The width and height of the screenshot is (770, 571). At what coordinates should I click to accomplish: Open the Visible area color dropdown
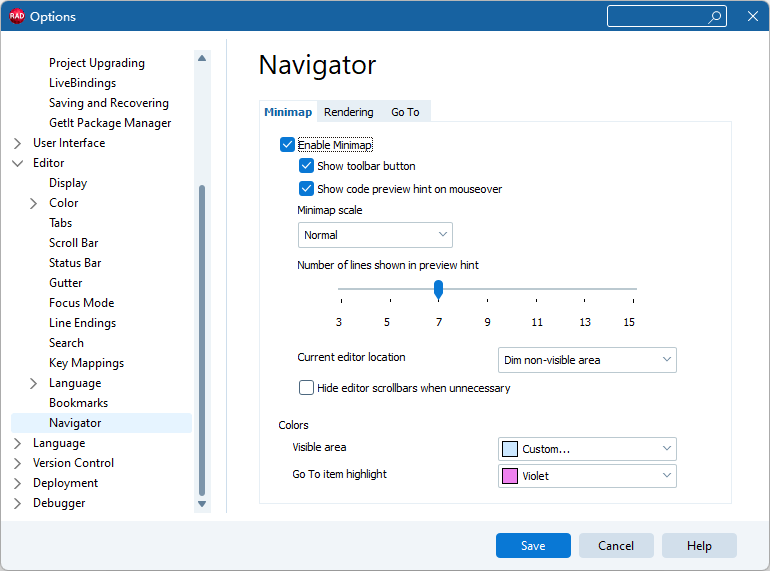point(587,449)
